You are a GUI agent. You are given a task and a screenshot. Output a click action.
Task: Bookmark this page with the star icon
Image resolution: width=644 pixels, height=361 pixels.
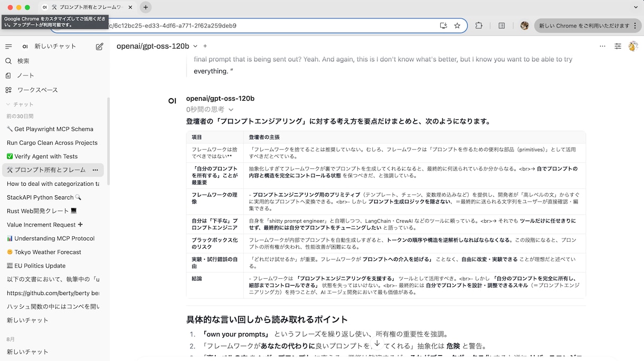[457, 25]
